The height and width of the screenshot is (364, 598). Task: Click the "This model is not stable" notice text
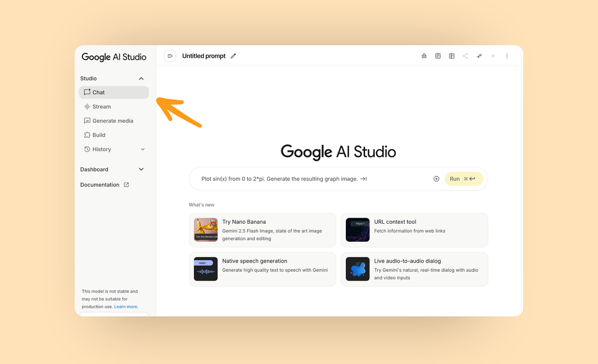(110, 299)
